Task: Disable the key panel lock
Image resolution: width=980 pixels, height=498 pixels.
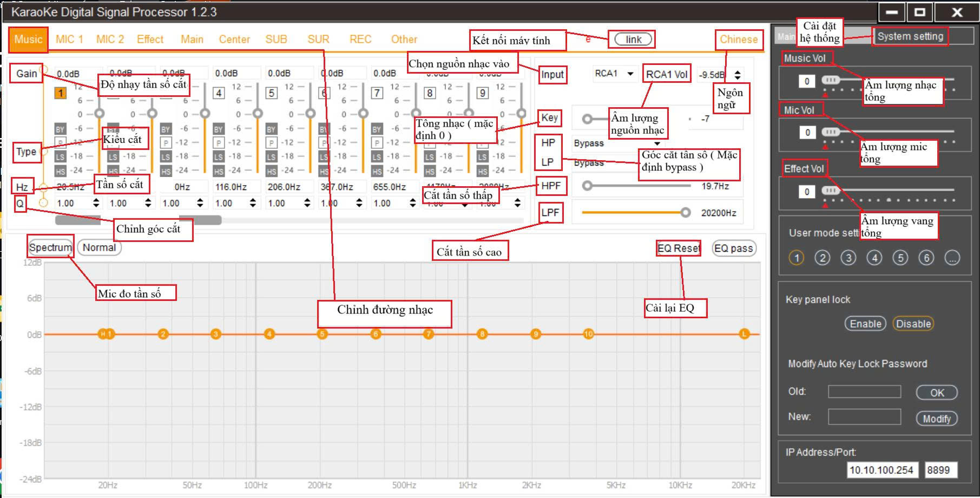Action: 913,324
